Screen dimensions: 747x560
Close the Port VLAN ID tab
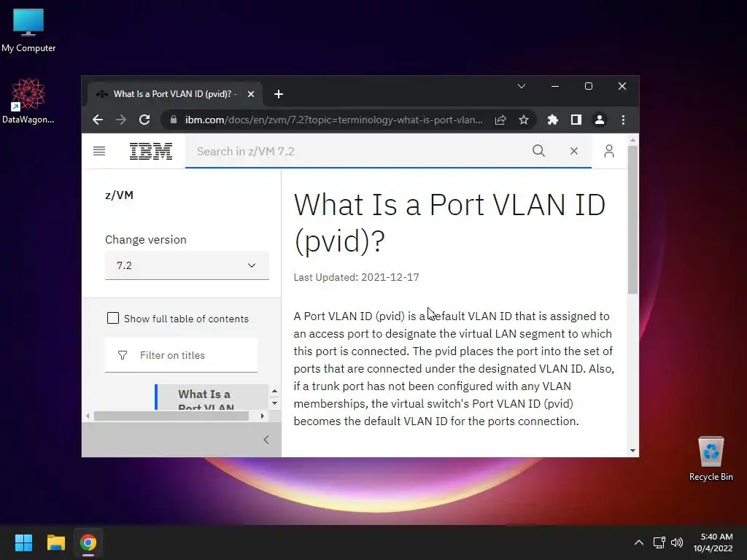251,94
